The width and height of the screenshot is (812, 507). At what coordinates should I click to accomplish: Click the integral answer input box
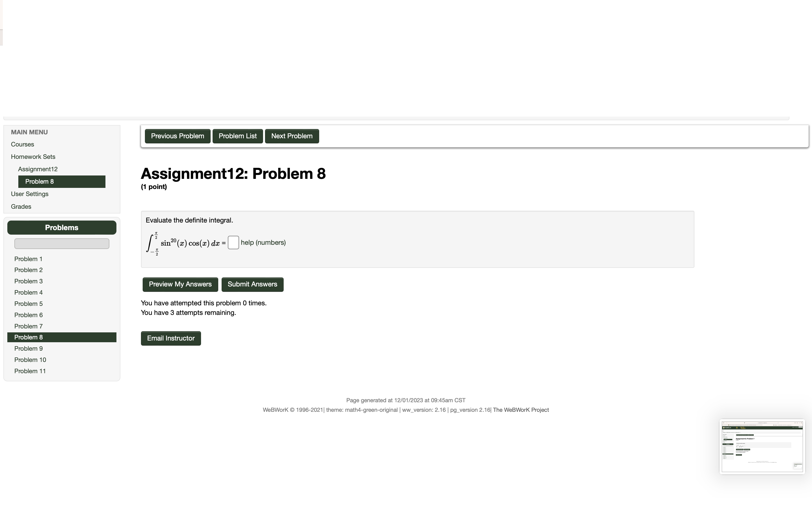pos(233,243)
